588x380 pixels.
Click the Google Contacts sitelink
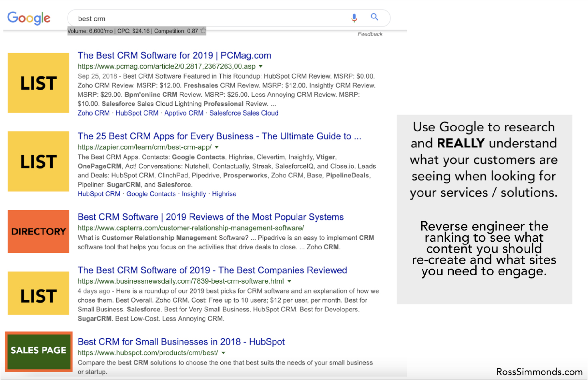tap(151, 194)
